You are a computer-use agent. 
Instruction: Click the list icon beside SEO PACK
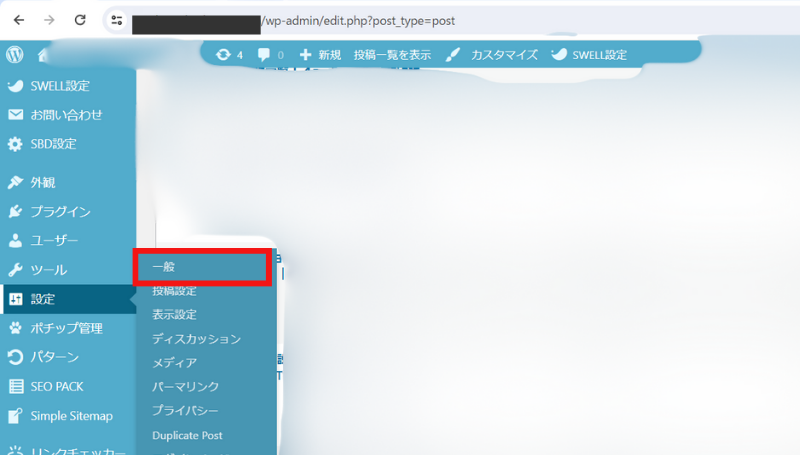pos(16,387)
